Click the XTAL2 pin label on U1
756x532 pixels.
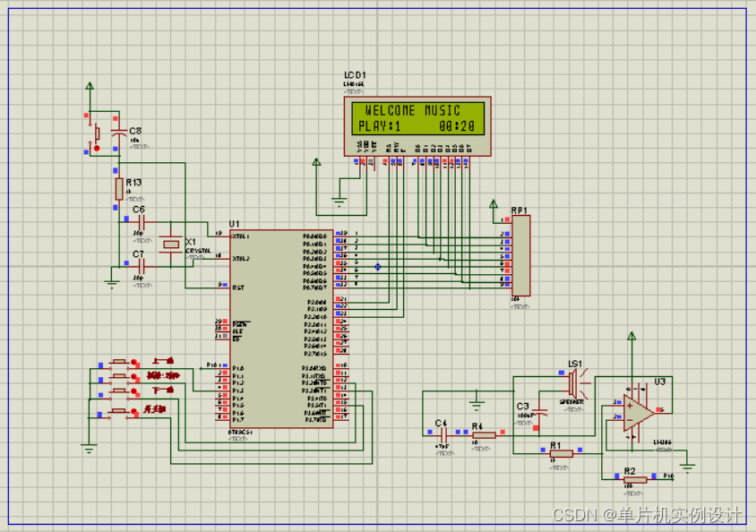coord(241,259)
